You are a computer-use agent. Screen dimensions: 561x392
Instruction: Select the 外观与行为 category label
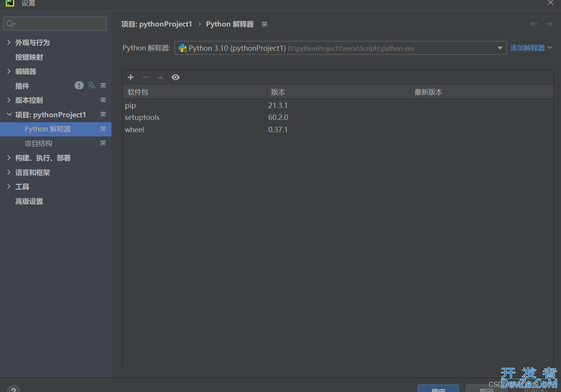coord(33,42)
